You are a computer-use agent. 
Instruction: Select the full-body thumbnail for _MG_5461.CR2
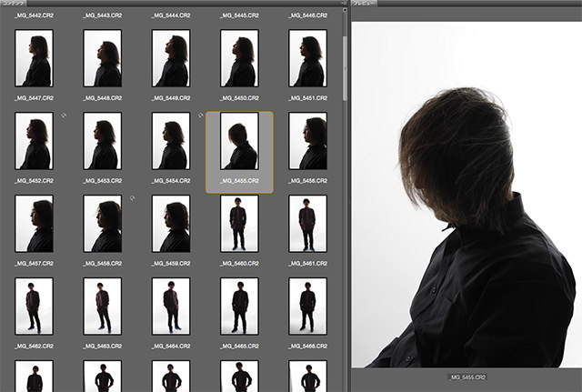pyautogui.click(x=307, y=224)
